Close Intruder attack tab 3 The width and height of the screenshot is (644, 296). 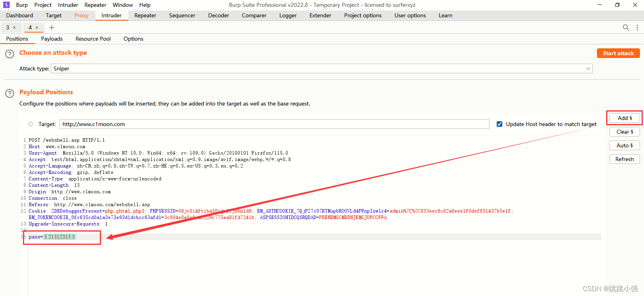click(14, 28)
